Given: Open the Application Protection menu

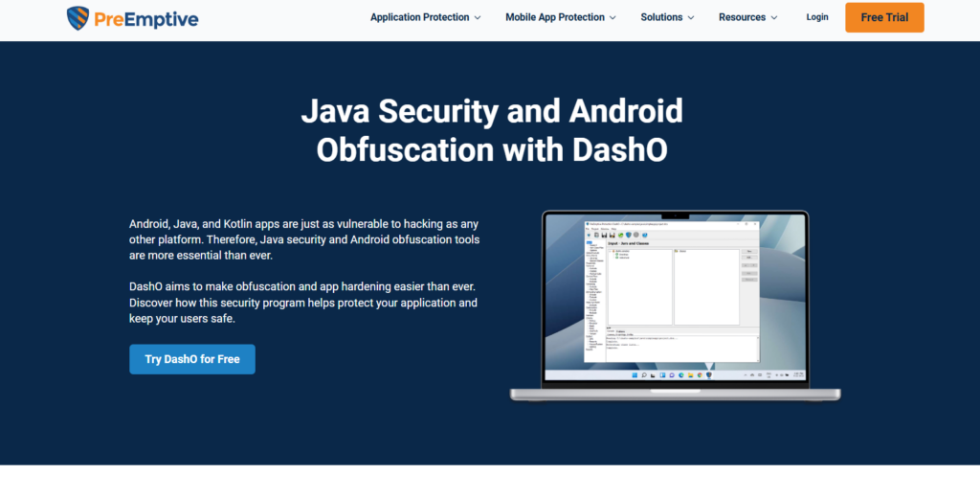Looking at the screenshot, I should (x=419, y=17).
